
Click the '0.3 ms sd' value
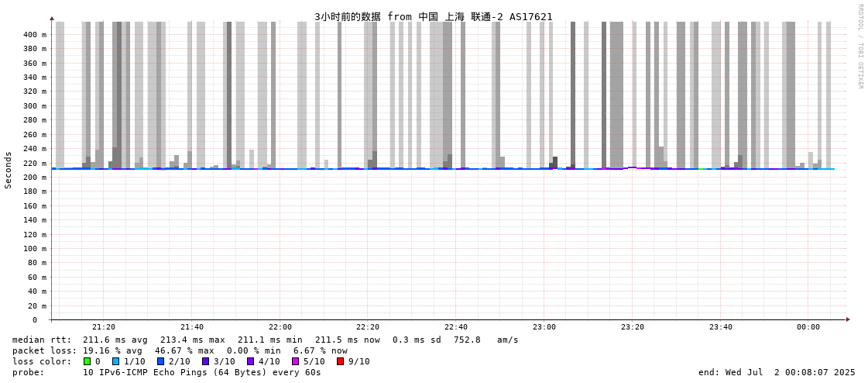coord(417,340)
